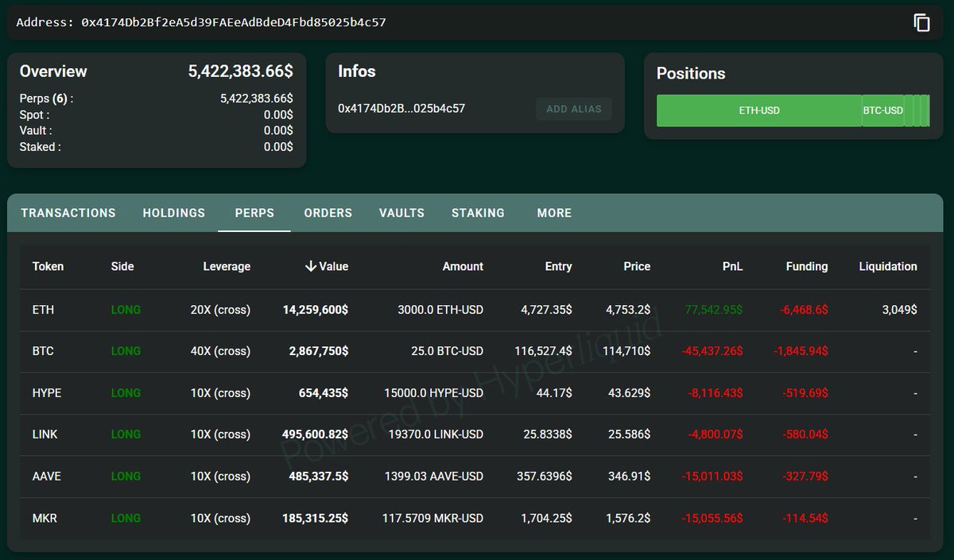Click the BTC value 2,867,750$

click(x=319, y=351)
